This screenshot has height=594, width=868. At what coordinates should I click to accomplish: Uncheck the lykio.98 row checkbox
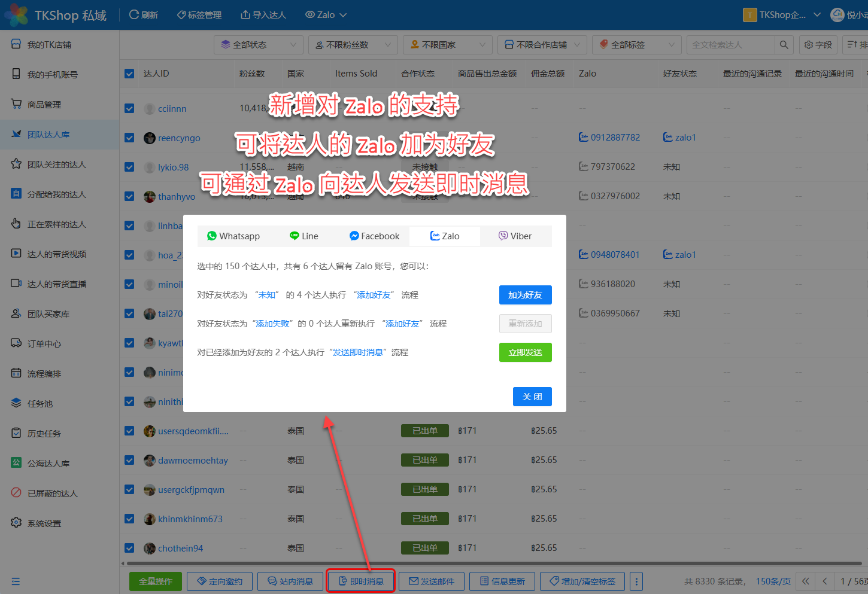click(x=129, y=167)
